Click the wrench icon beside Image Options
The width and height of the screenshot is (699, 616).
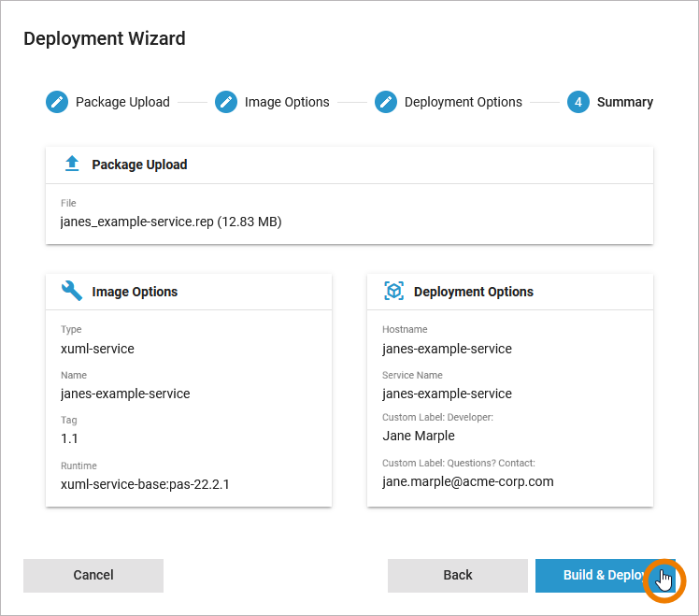pos(72,292)
